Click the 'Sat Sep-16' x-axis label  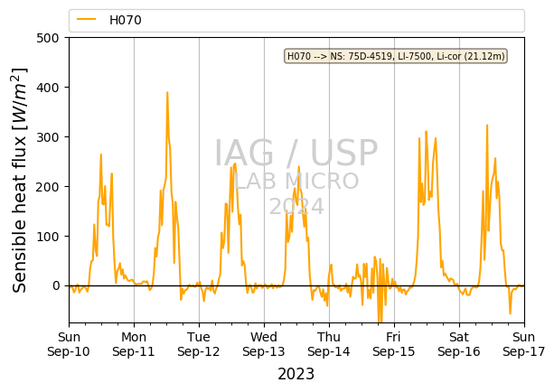[459, 344]
